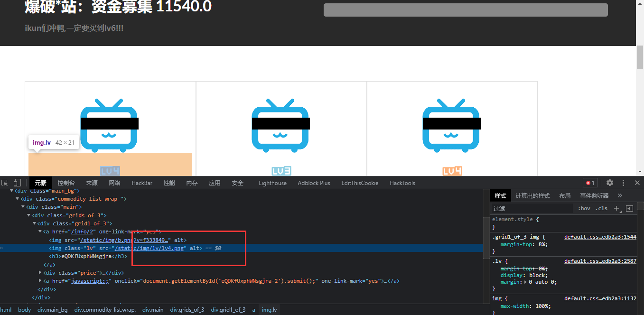The height and width of the screenshot is (315, 644).
Task: Open the /static/img/lv/lv4.png source link
Action: [149, 248]
